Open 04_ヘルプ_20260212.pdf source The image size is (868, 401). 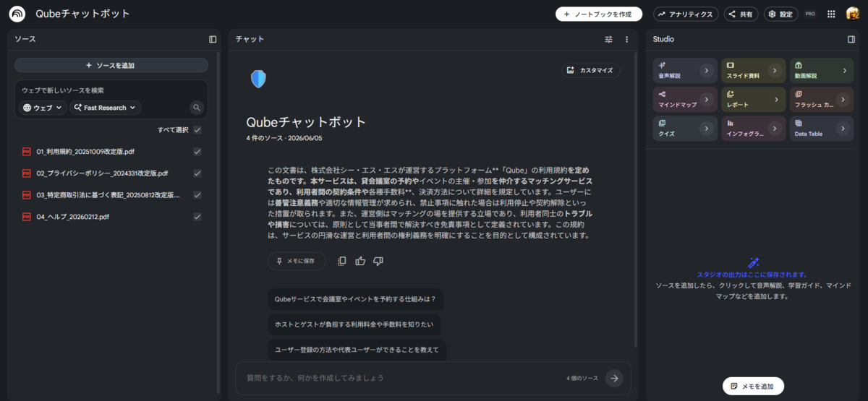(x=73, y=217)
